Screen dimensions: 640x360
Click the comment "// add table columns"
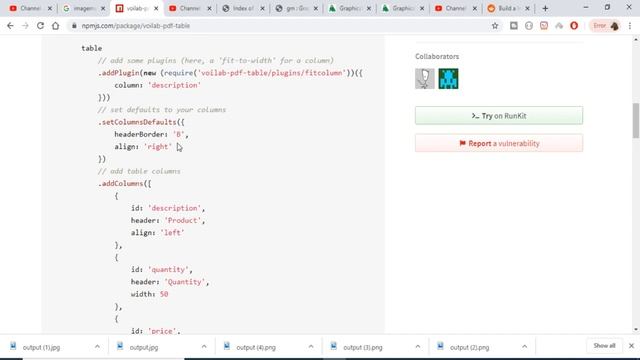pyautogui.click(x=139, y=171)
